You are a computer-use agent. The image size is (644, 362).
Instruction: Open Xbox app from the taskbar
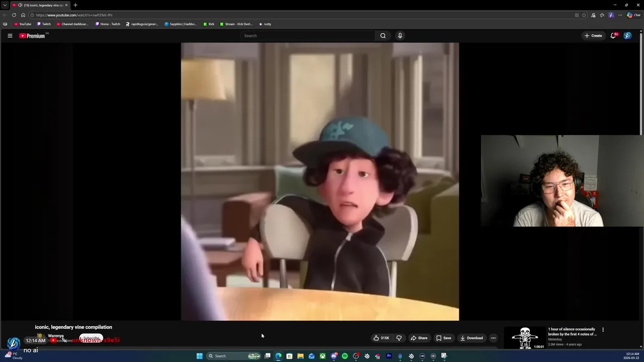point(323,356)
